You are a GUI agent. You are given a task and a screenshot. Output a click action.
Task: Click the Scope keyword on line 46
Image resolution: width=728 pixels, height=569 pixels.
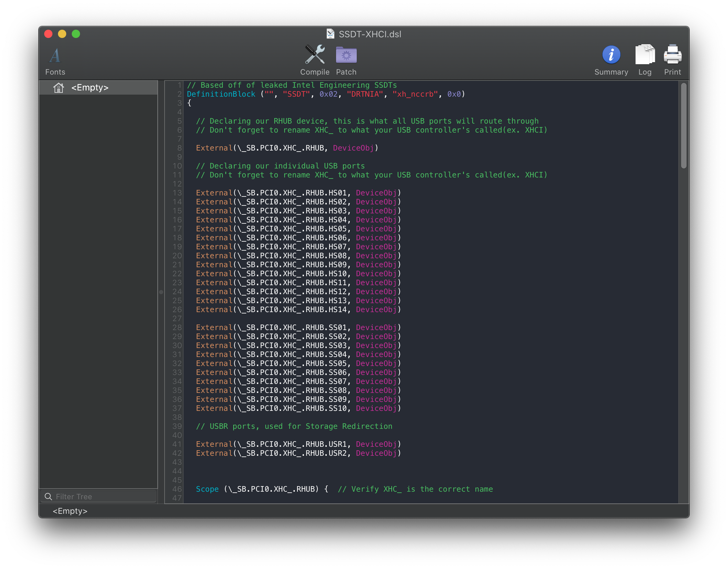207,489
